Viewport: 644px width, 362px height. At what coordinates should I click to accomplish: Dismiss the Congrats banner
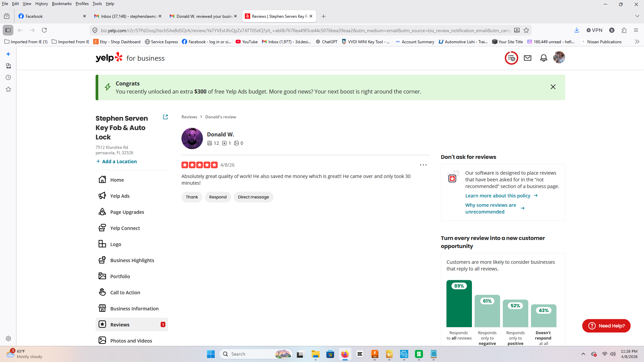[553, 87]
